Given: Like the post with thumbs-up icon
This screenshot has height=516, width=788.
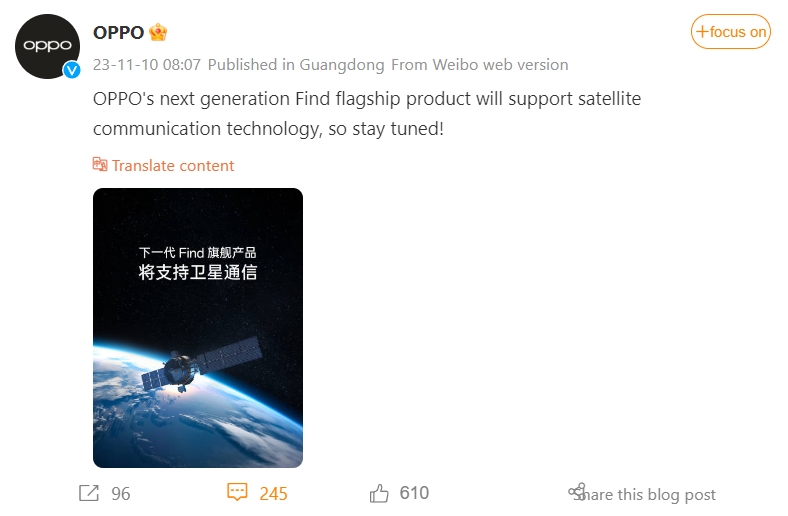Looking at the screenshot, I should pos(379,493).
